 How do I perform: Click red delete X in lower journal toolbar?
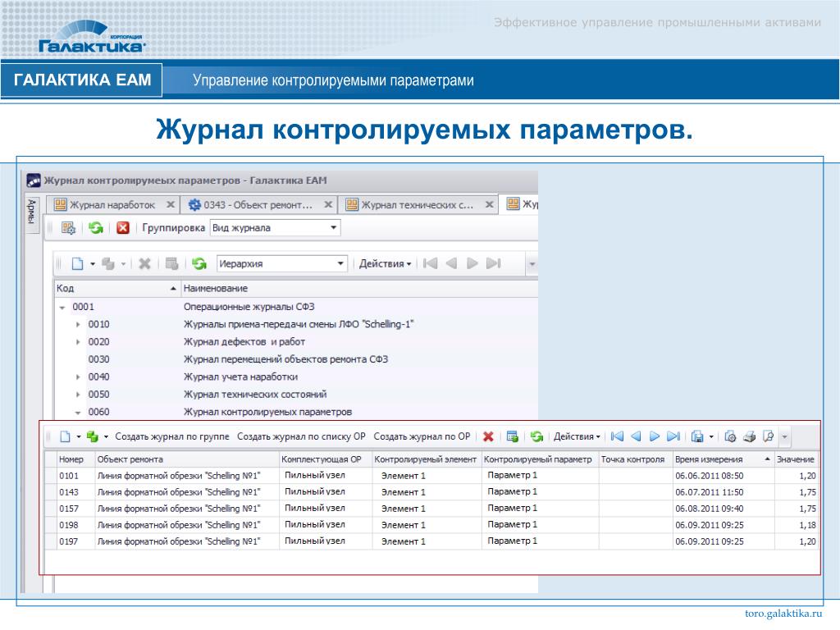coord(488,436)
